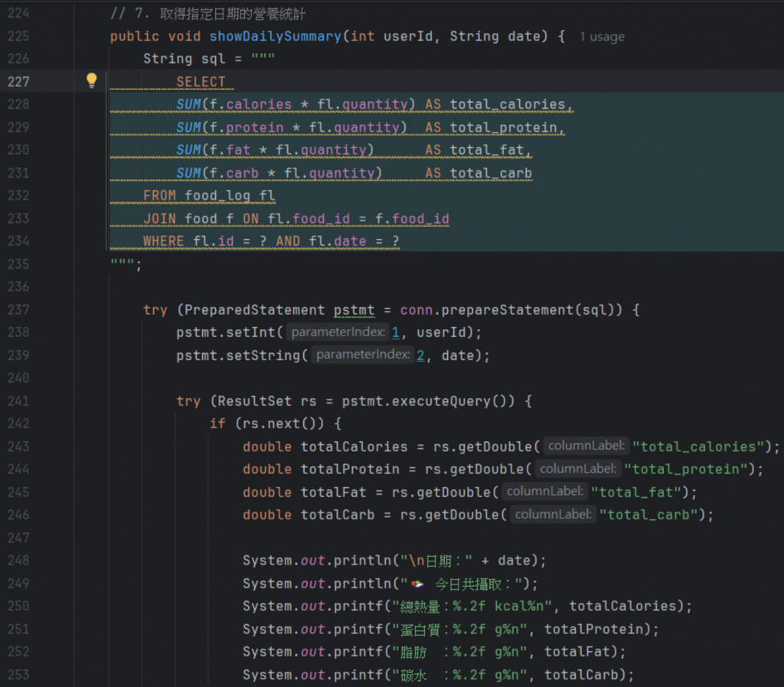The image size is (784, 687).
Task: Click the underlined pstmt variable declaration
Action: pos(354,310)
